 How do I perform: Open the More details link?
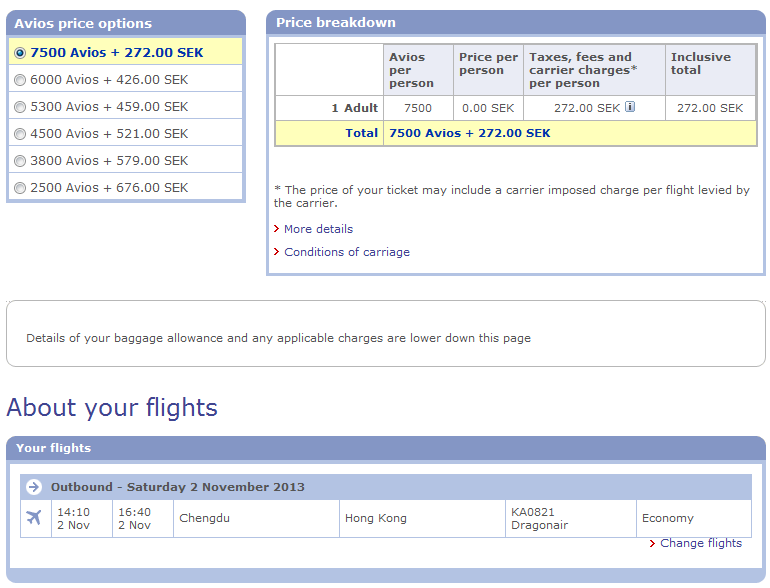(x=318, y=229)
